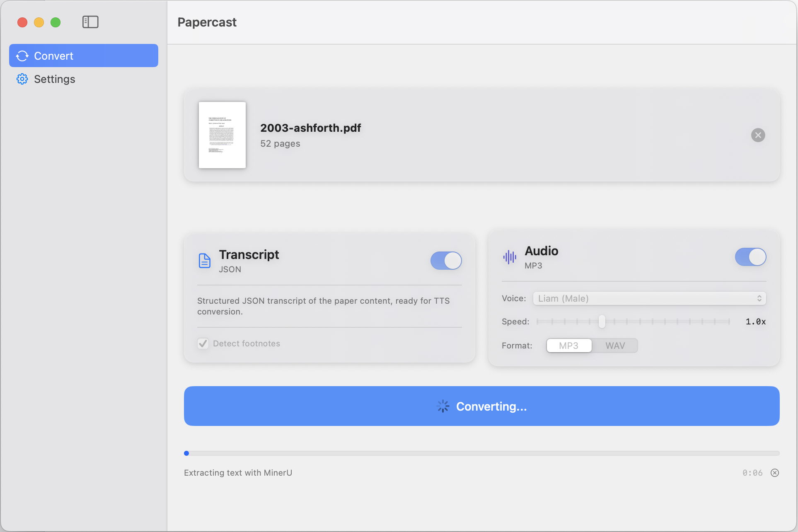Uncheck Detect footnotes

coord(203,343)
